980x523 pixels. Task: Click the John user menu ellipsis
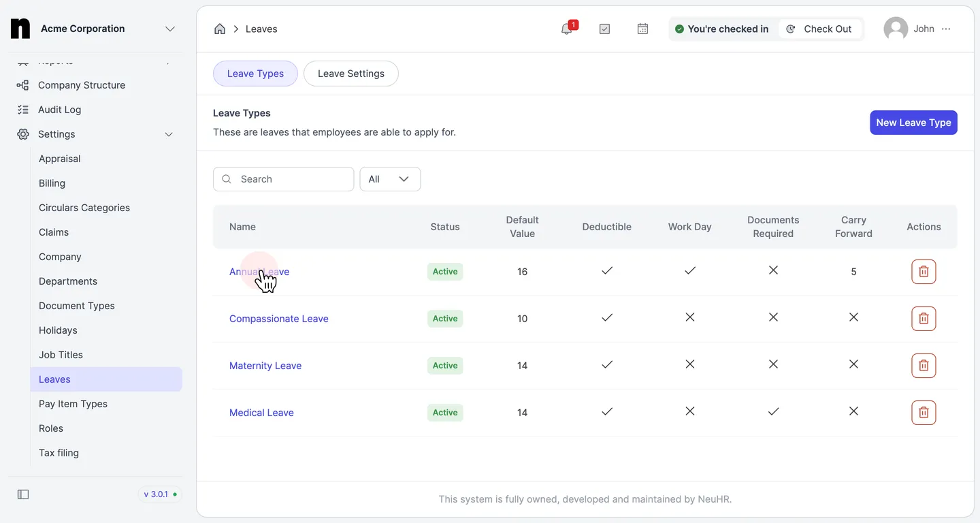tap(947, 29)
